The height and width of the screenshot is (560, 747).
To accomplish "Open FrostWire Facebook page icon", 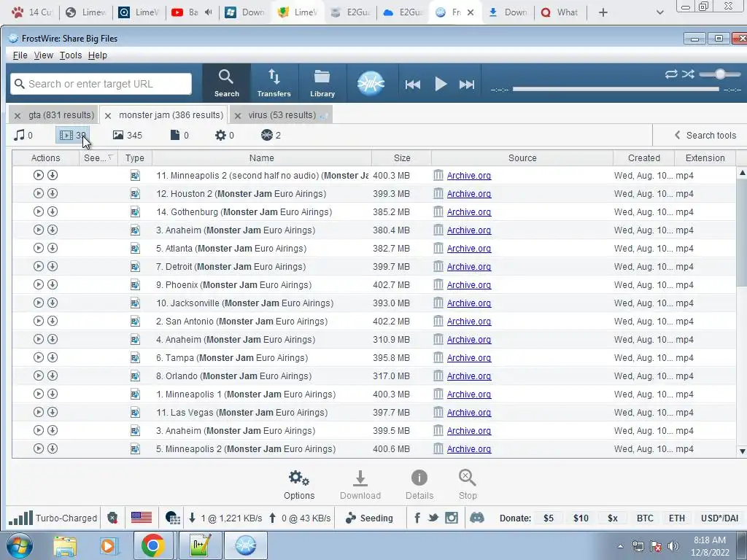I will point(417,518).
